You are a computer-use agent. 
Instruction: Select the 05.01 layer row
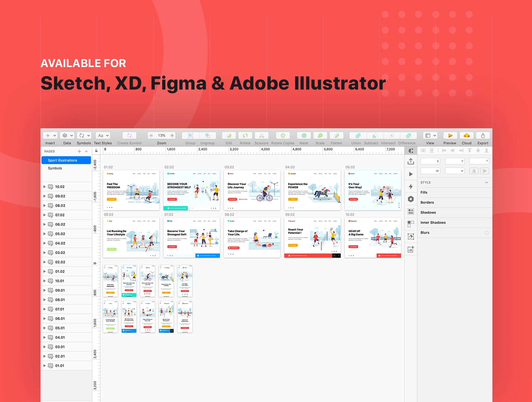tap(66, 328)
